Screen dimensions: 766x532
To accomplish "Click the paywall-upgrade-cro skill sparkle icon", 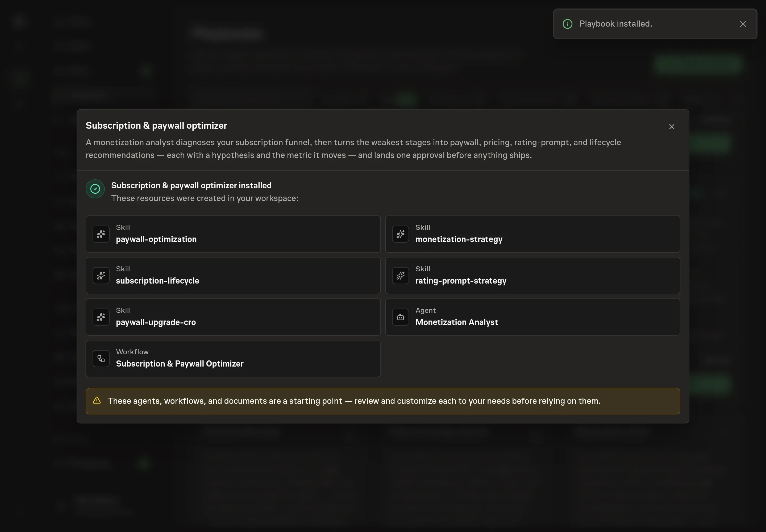I will pyautogui.click(x=101, y=317).
